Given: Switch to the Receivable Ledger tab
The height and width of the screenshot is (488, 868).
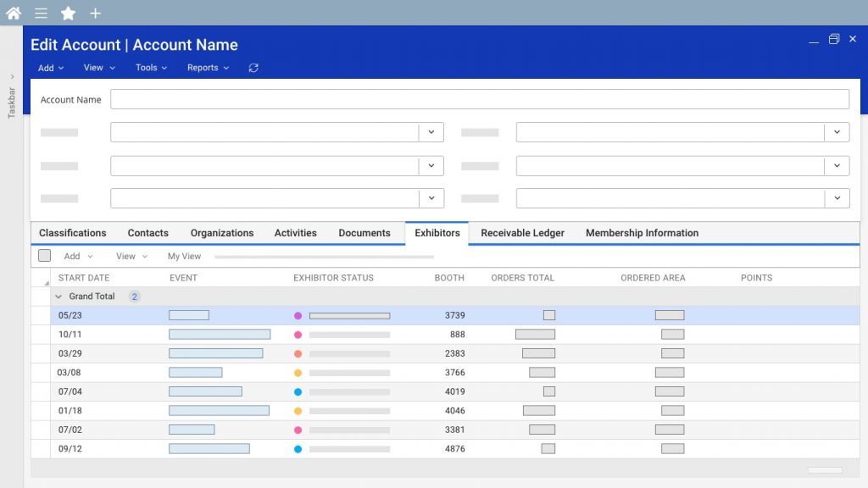Looking at the screenshot, I should [522, 233].
